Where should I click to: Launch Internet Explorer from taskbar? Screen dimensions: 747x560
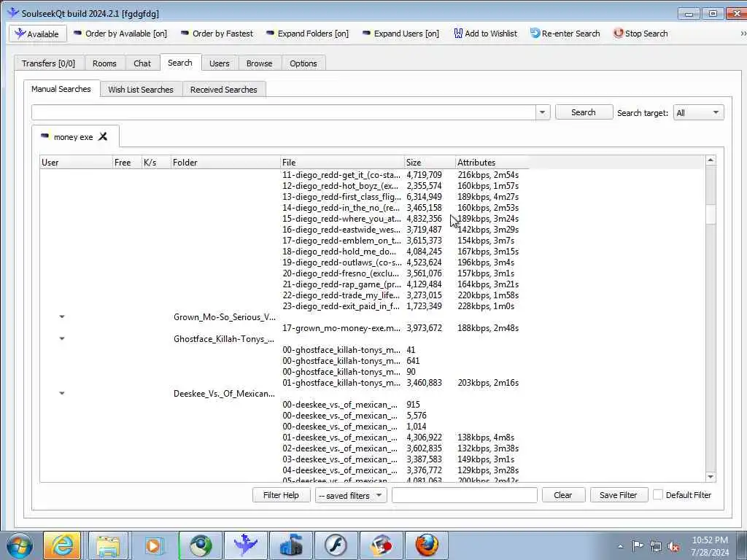(62, 545)
